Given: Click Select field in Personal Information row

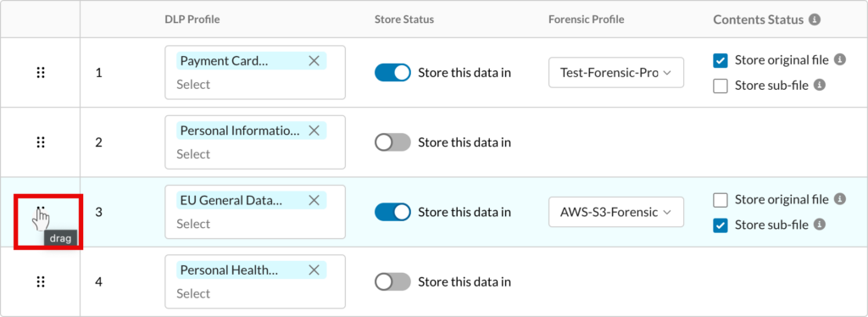Looking at the screenshot, I should point(193,153).
